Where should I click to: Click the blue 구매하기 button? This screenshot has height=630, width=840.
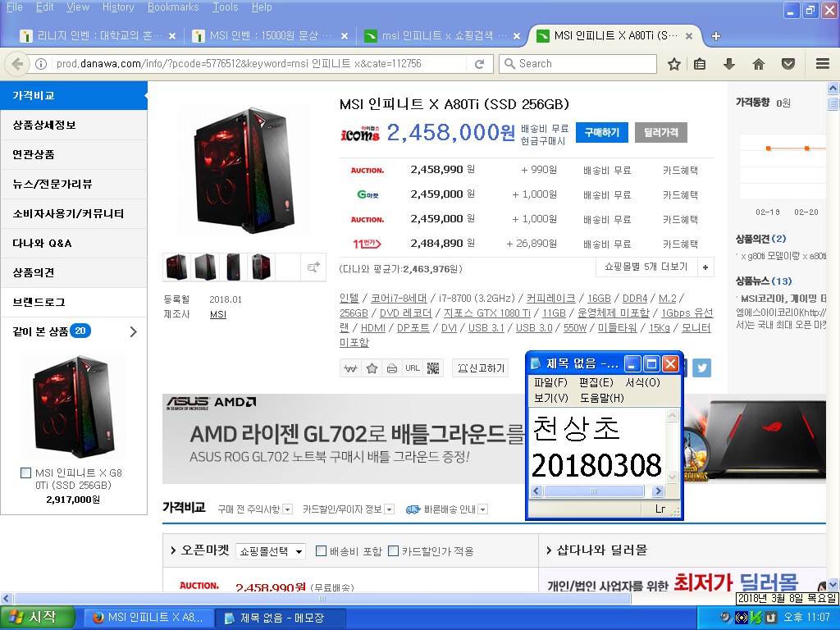601,132
